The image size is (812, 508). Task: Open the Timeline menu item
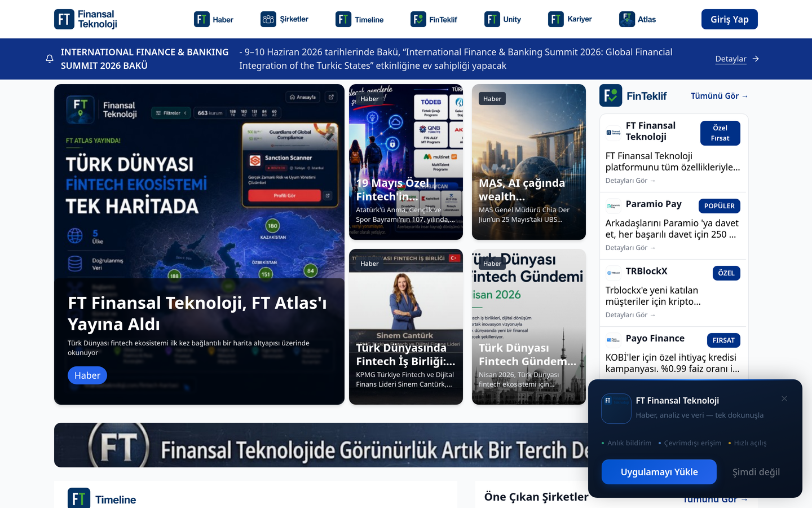point(359,19)
